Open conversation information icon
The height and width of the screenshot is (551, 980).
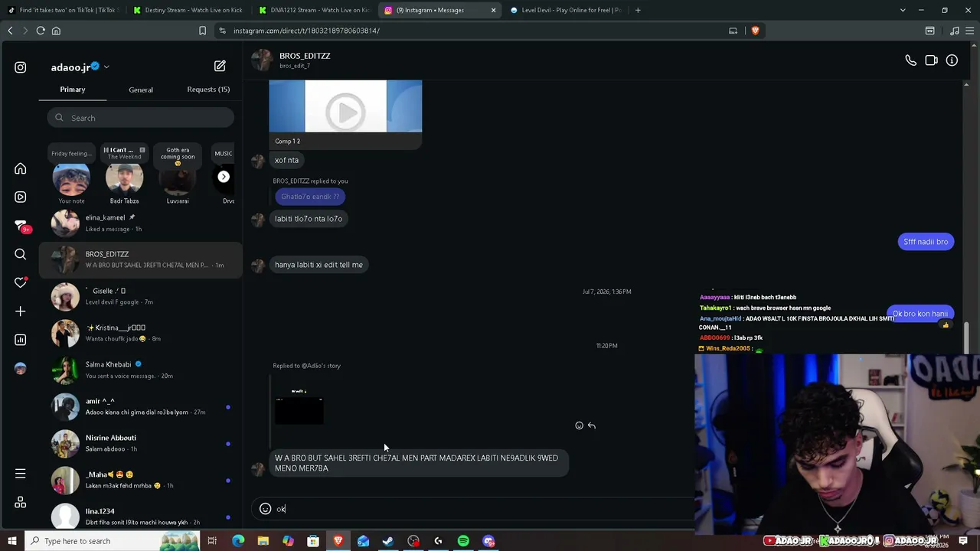click(952, 60)
